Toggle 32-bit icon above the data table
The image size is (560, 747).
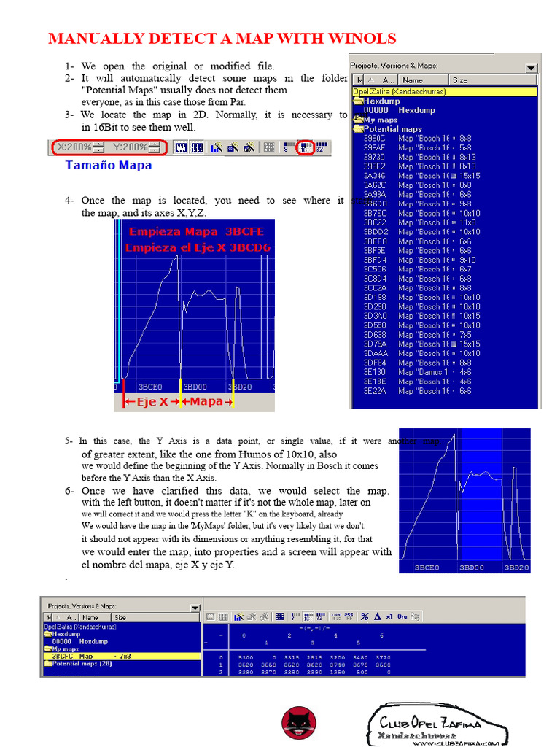click(x=321, y=616)
